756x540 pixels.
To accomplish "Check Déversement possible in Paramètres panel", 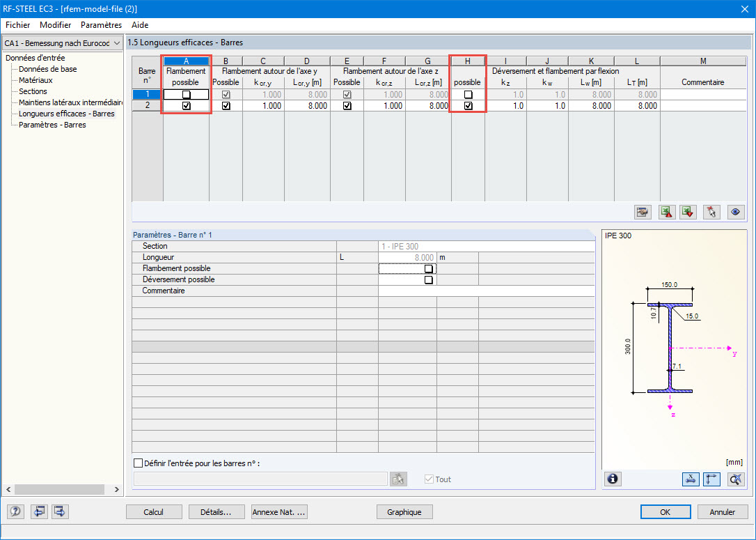I will (428, 280).
